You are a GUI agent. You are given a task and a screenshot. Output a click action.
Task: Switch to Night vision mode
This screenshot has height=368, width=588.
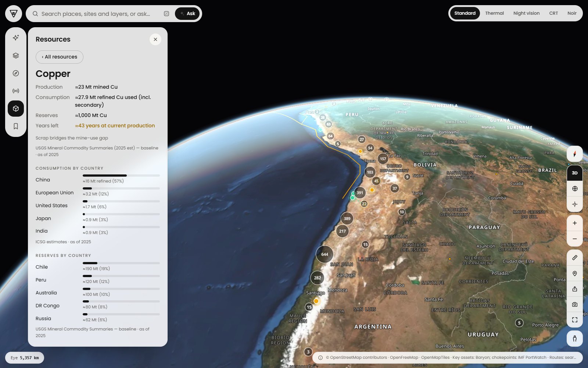coord(526,13)
